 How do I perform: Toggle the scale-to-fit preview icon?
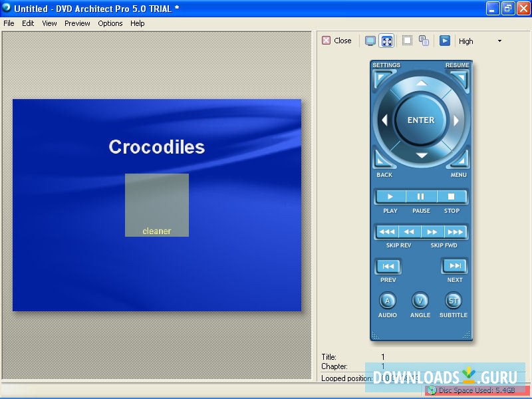386,41
